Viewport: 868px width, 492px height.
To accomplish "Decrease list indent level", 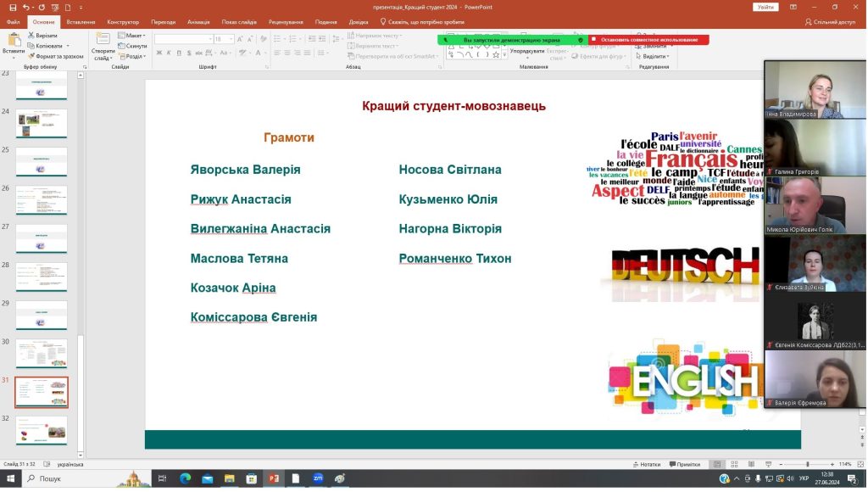I will (312, 39).
